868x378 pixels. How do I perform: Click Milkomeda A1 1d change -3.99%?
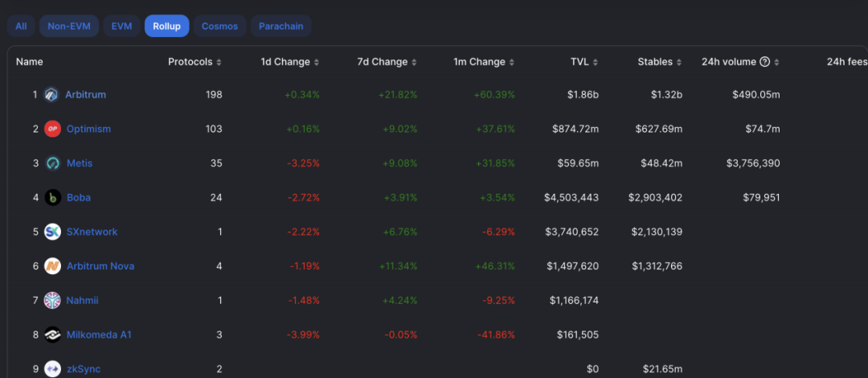point(303,335)
